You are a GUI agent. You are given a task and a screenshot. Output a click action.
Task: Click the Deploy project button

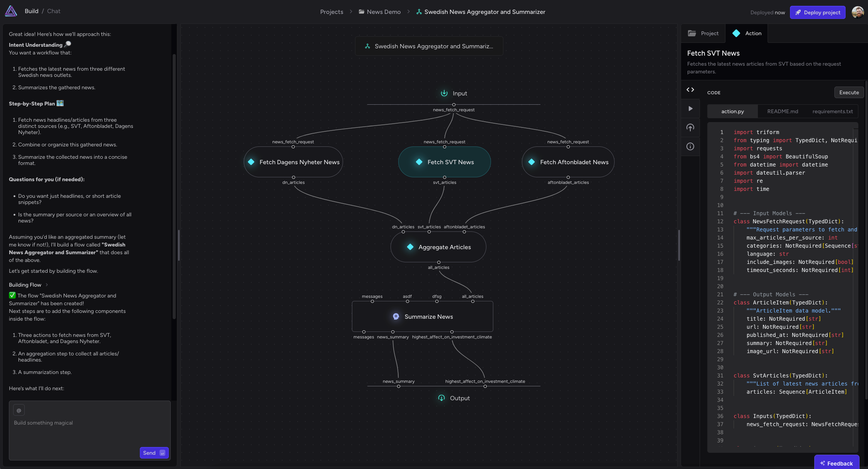pos(817,12)
